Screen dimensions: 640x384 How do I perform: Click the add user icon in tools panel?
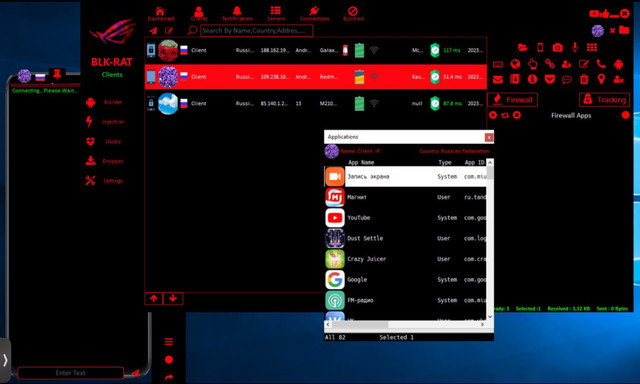click(x=567, y=64)
